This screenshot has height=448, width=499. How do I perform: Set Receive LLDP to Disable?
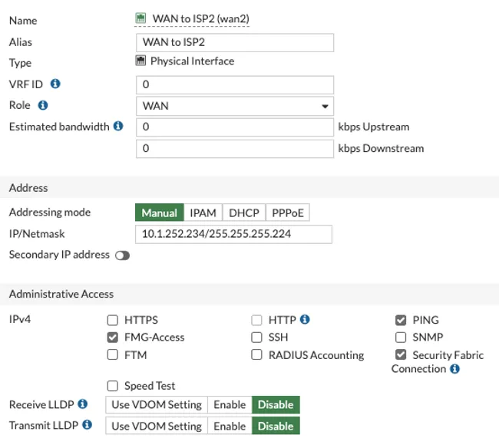tap(276, 404)
